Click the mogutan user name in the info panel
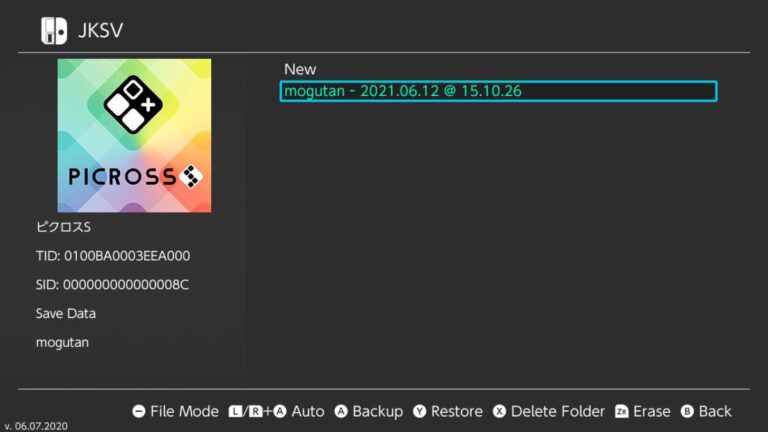Image resolution: width=768 pixels, height=432 pixels. click(x=62, y=343)
